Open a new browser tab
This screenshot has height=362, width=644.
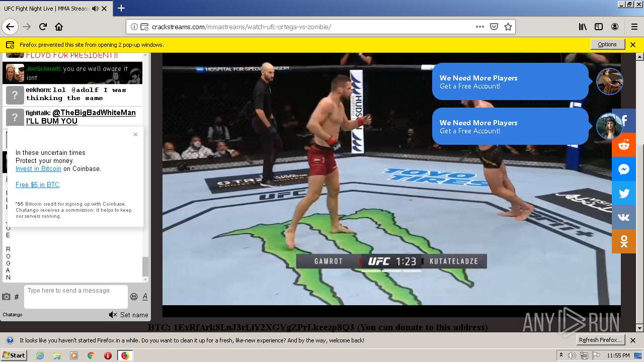(x=121, y=8)
